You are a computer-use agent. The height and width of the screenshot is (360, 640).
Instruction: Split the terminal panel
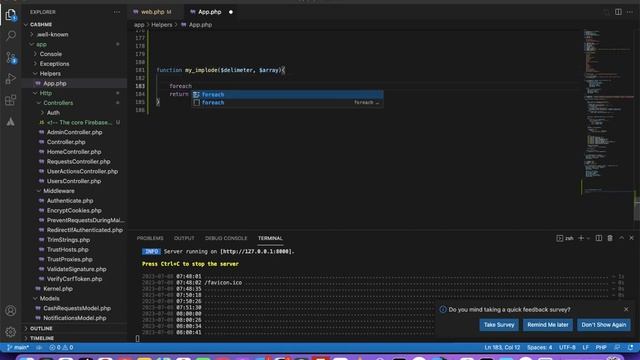coord(598,238)
